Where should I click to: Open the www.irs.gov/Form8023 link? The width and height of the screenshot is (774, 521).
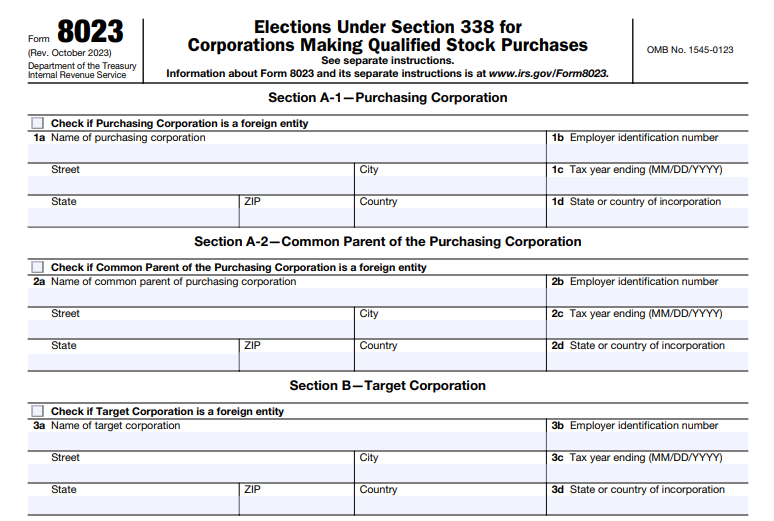[548, 73]
